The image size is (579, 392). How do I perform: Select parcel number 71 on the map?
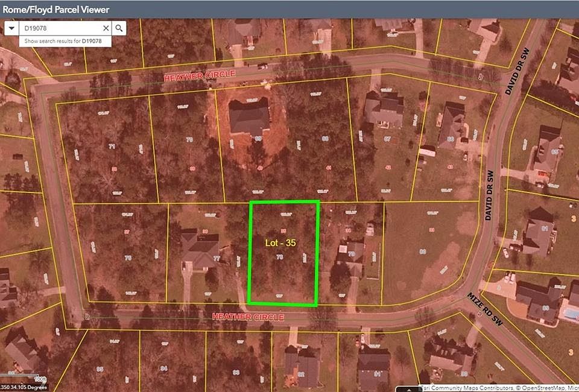(x=112, y=147)
